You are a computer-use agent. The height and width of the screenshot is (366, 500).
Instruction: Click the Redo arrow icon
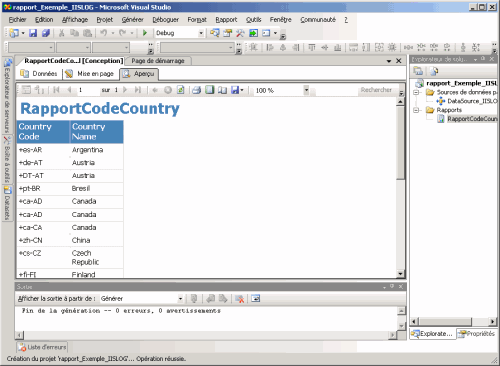[x=123, y=33]
